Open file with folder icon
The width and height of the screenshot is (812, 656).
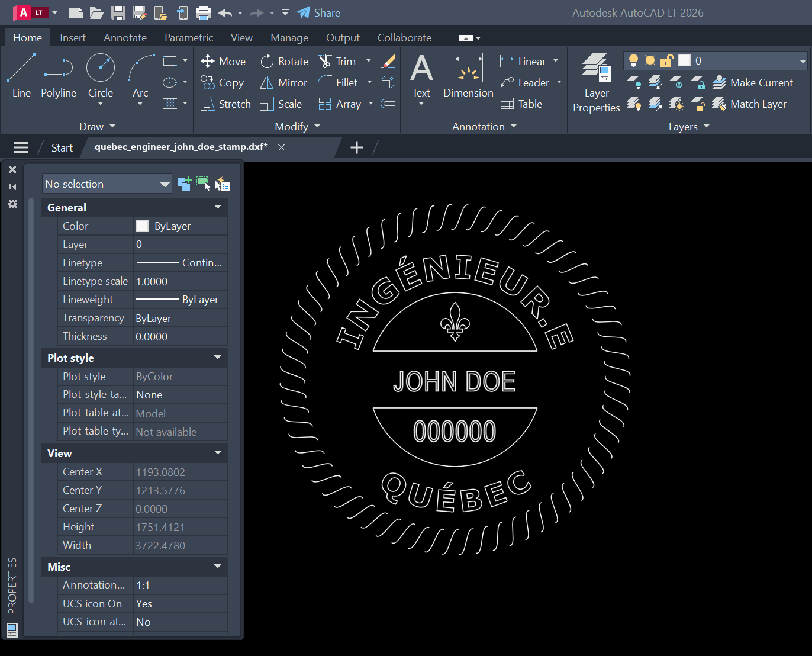(x=97, y=12)
